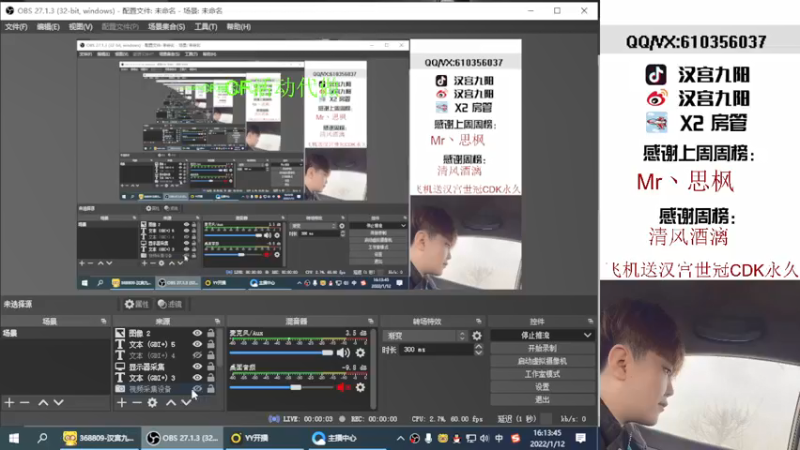Select the 视频采集设备 source row
The width and height of the screenshot is (800, 450).
coord(165,389)
